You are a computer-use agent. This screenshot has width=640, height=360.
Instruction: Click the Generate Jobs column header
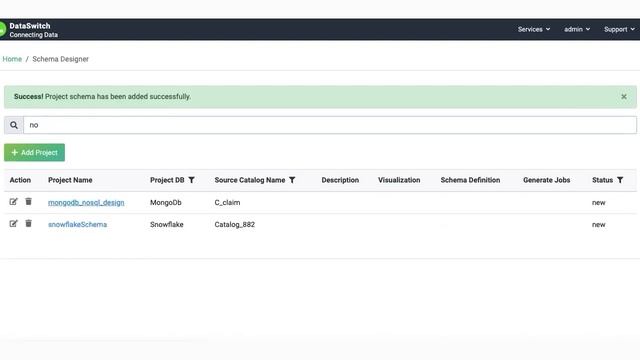coord(547,180)
